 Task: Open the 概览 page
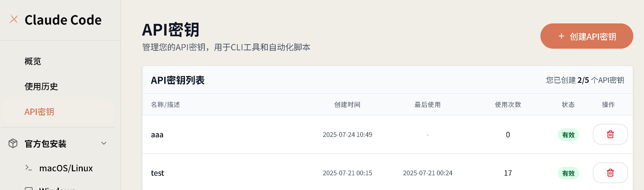tap(33, 61)
